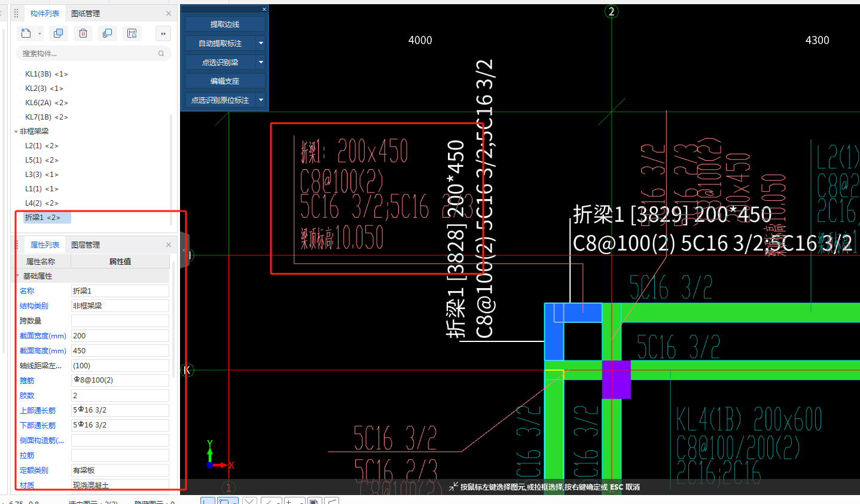Click the 编辑支座 button

click(225, 81)
